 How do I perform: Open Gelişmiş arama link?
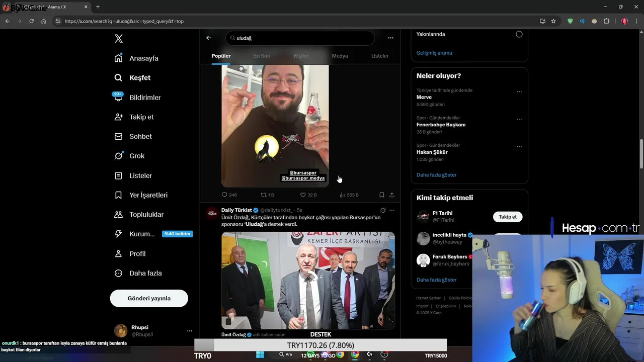(x=434, y=53)
